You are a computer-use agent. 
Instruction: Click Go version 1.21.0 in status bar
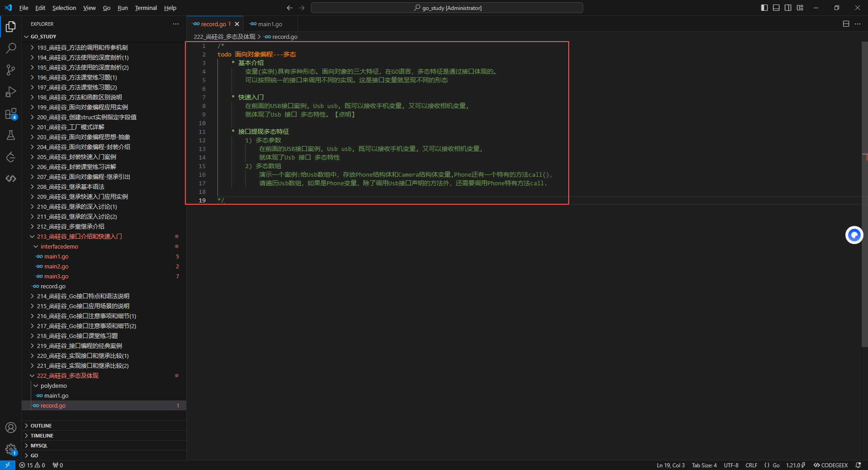coord(796,465)
